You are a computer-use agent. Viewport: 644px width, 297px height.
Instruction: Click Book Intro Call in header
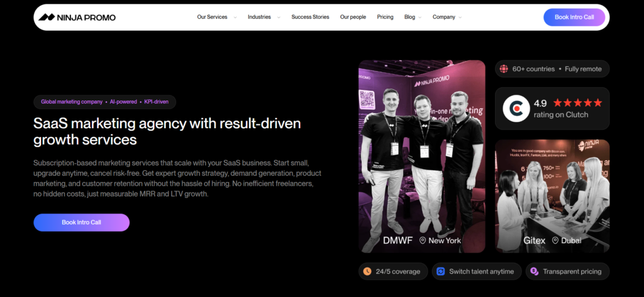pyautogui.click(x=574, y=17)
